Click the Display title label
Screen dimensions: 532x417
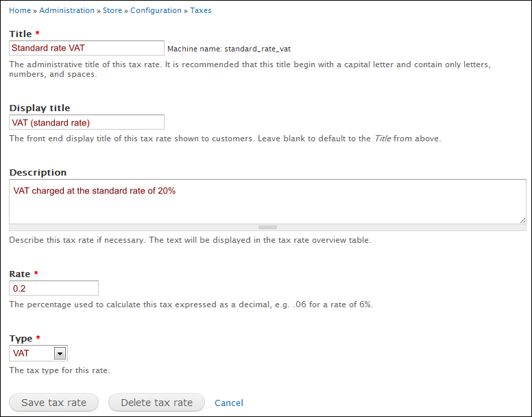point(40,108)
